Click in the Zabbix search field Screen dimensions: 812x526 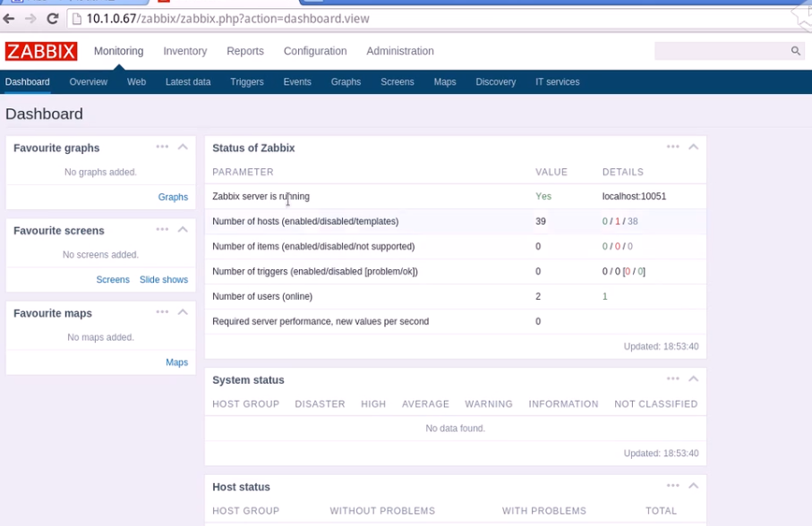point(722,51)
